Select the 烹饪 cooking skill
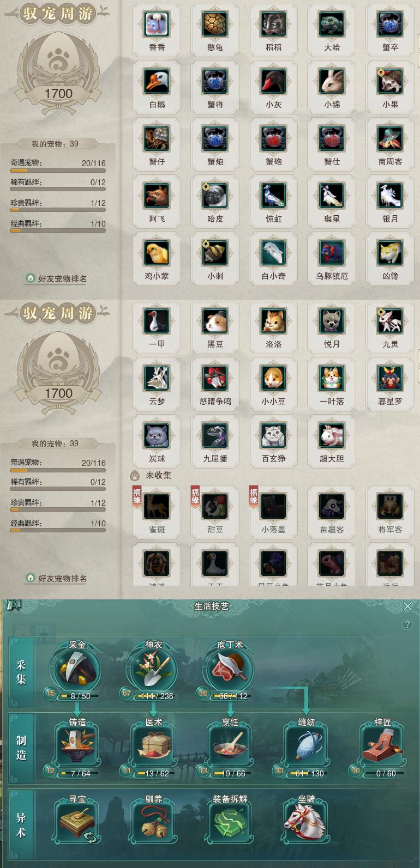 click(230, 746)
